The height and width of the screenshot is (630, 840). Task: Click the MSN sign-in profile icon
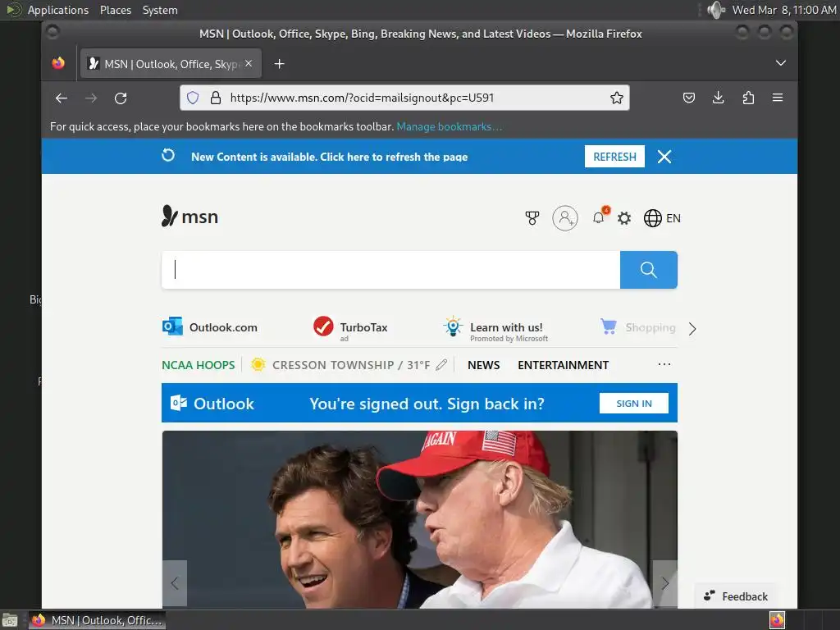[565, 218]
